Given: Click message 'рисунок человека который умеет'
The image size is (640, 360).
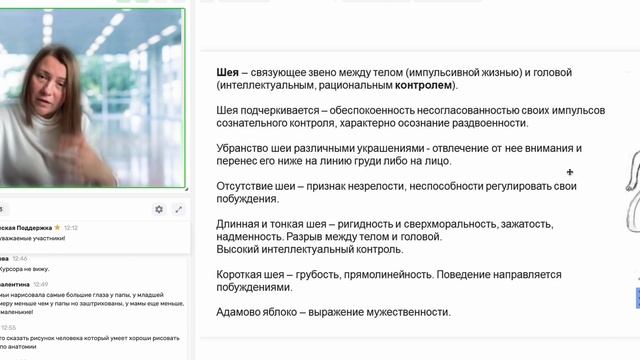Looking at the screenshot, I should click(90, 342).
